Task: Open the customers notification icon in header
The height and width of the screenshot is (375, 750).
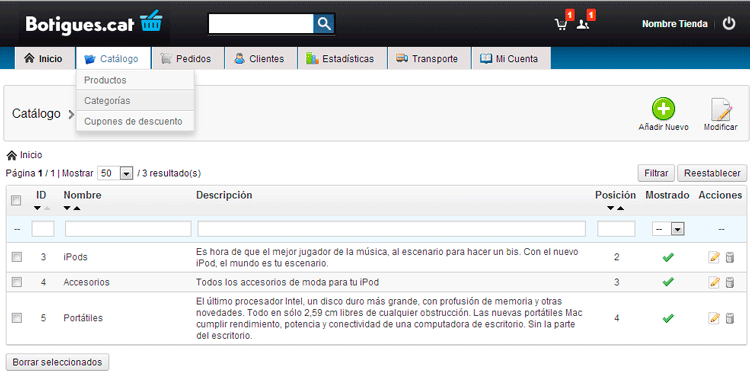Action: 583,24
